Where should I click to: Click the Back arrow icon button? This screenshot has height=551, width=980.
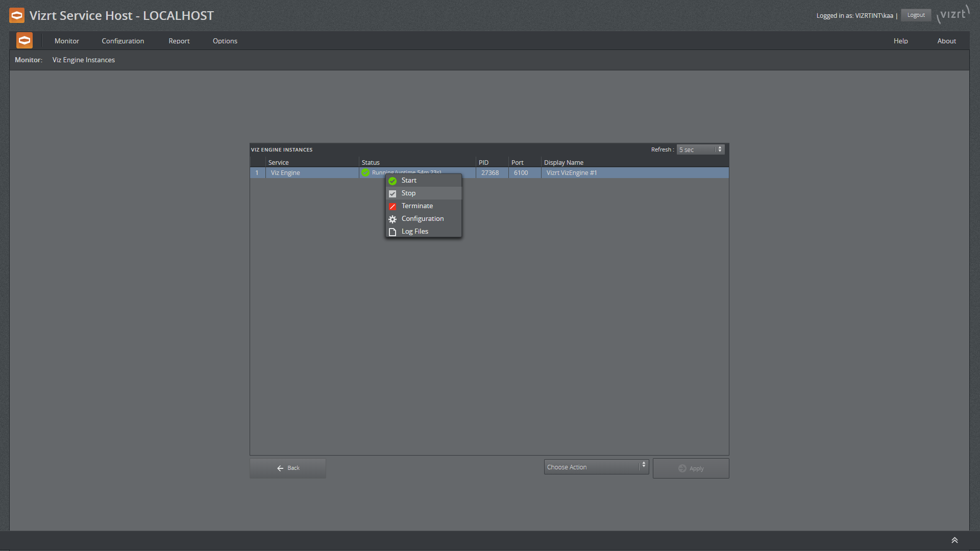point(279,467)
